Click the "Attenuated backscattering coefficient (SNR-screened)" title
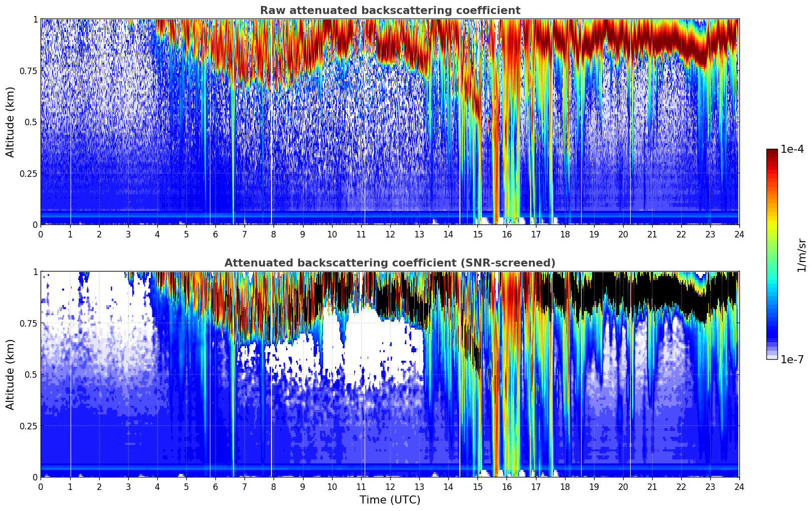812x511 pixels. click(x=390, y=263)
